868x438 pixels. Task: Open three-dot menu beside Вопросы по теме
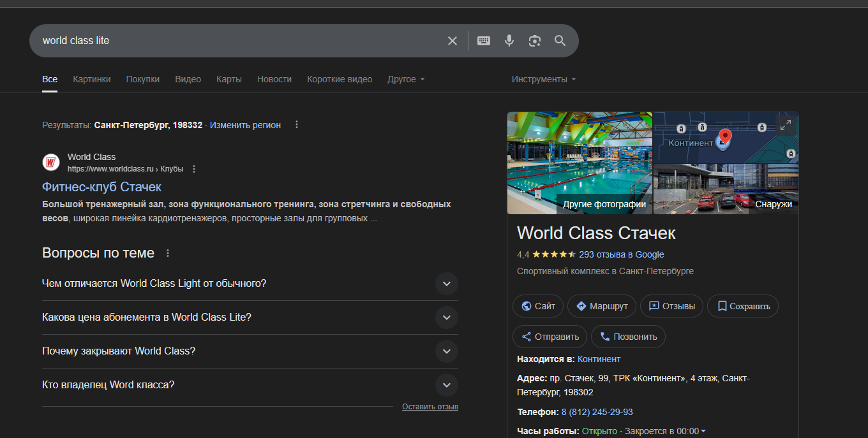click(x=168, y=253)
